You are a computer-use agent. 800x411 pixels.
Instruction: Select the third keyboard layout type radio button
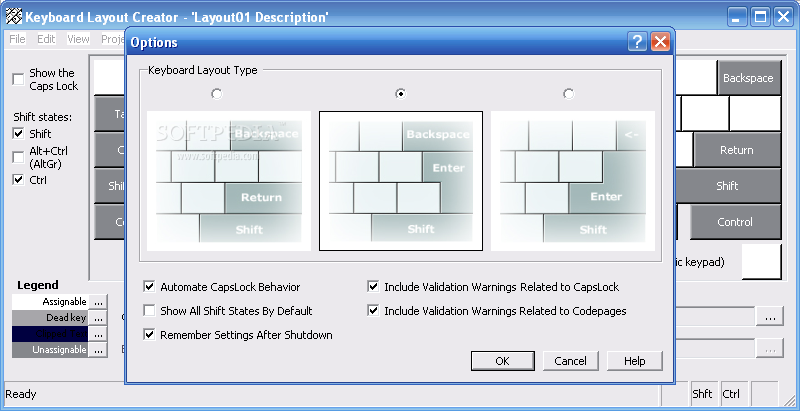click(568, 94)
